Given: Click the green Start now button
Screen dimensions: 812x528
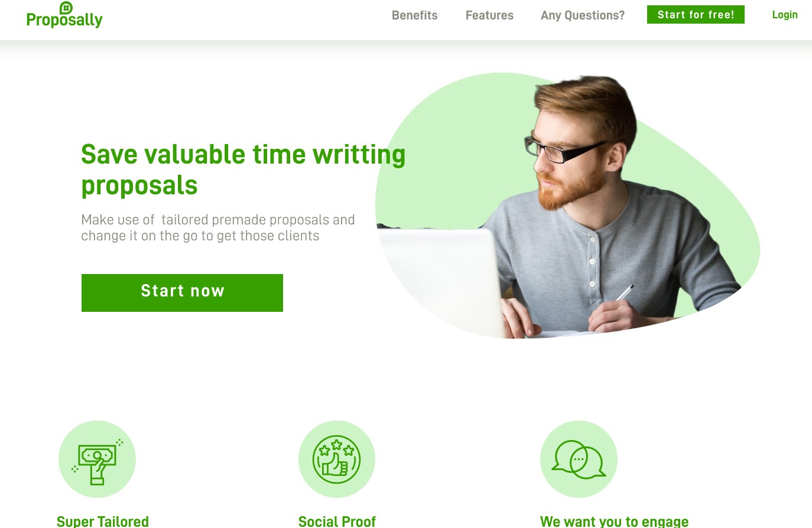Looking at the screenshot, I should click(x=182, y=293).
